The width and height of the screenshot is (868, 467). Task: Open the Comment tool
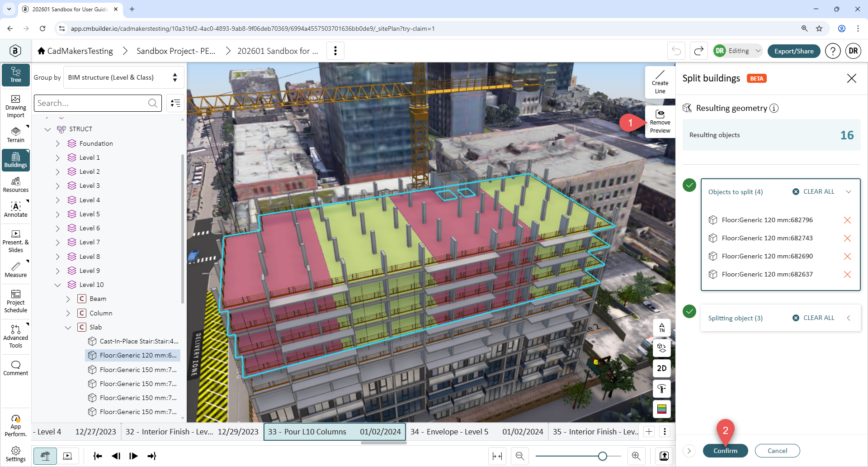click(x=16, y=368)
